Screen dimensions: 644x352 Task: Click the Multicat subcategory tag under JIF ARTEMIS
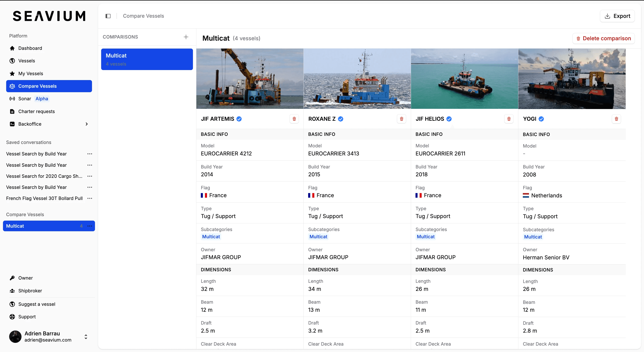211,237
